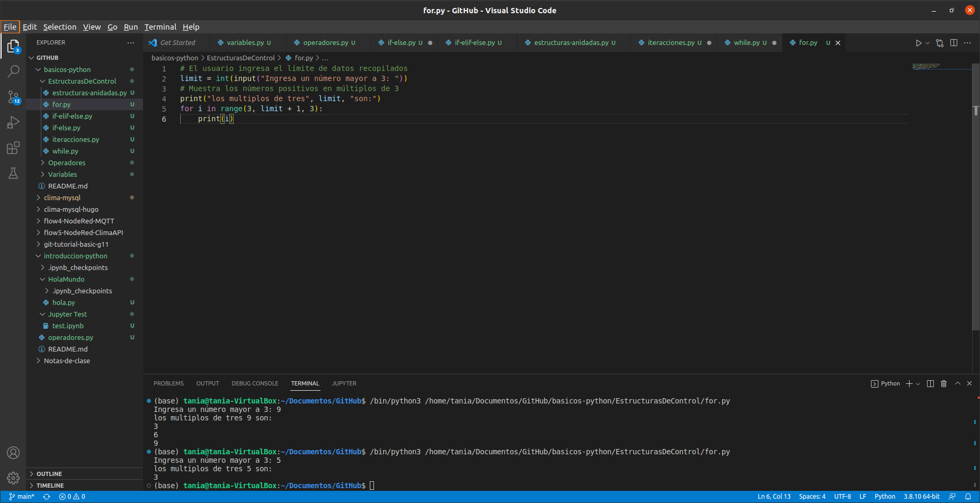The width and height of the screenshot is (980, 503).
Task: Open feedback icon in status bar
Action: [952, 497]
